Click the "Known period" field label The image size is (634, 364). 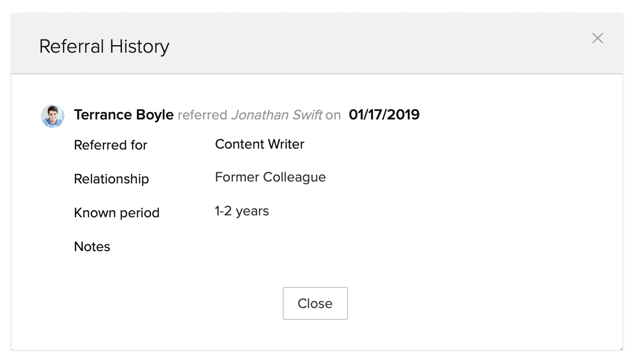click(117, 213)
